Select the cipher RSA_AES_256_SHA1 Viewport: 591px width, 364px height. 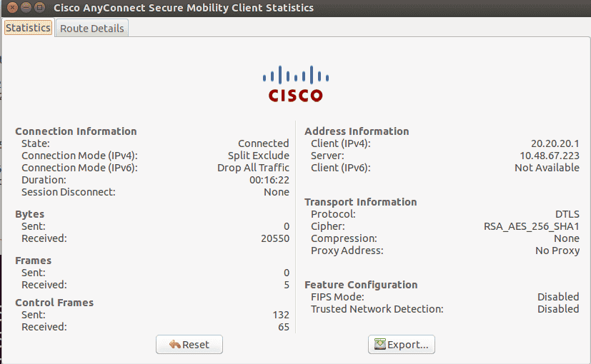click(532, 226)
